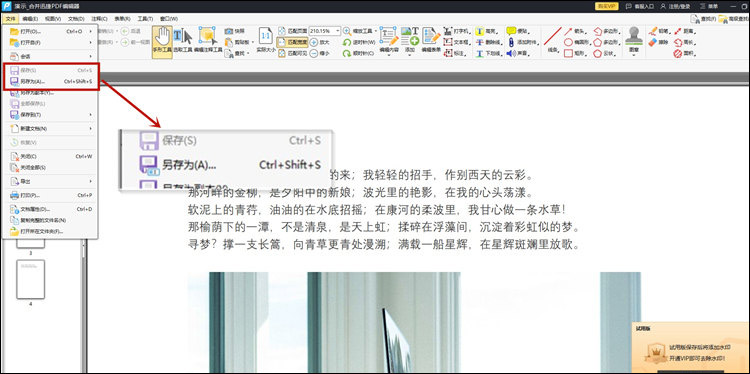This screenshot has height=374, width=750.
Task: Choose Print (打印) in the File menu
Action: 50,195
